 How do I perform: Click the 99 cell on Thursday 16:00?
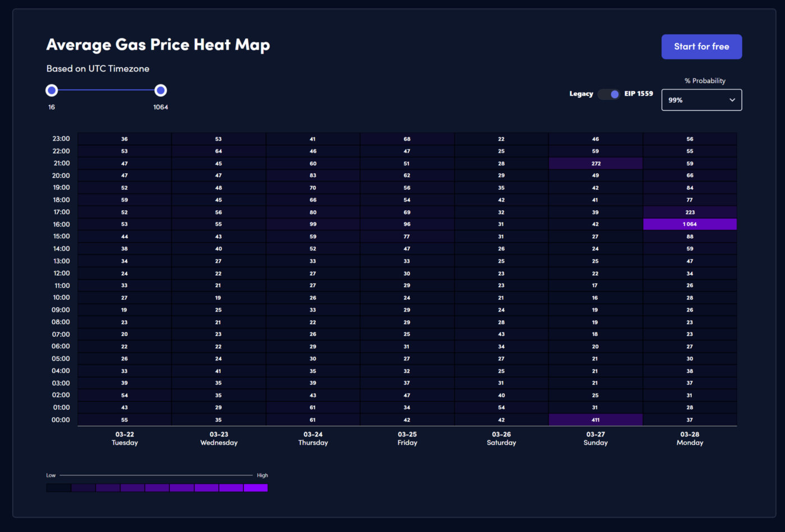pos(313,224)
